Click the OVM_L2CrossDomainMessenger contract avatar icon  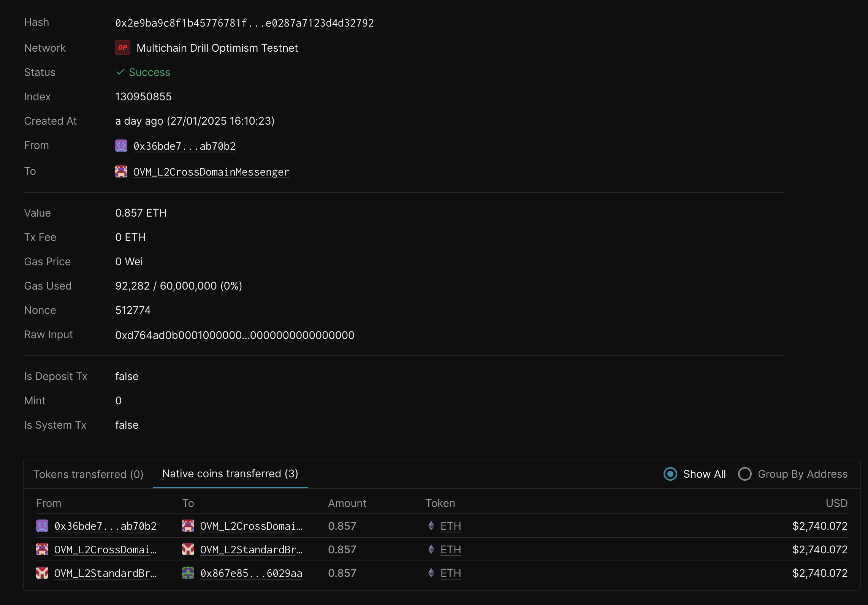[x=121, y=172]
